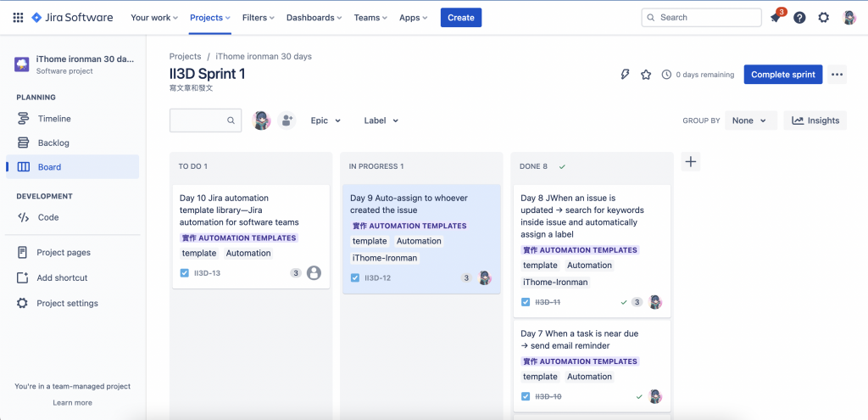Click the done checkmark on II3D-10 card

coord(639,397)
